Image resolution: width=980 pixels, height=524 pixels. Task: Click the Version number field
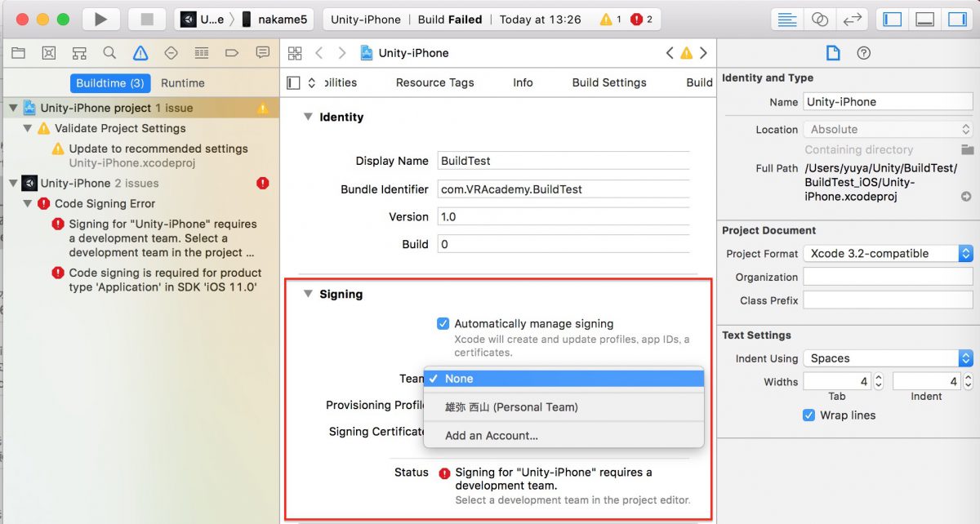(563, 217)
